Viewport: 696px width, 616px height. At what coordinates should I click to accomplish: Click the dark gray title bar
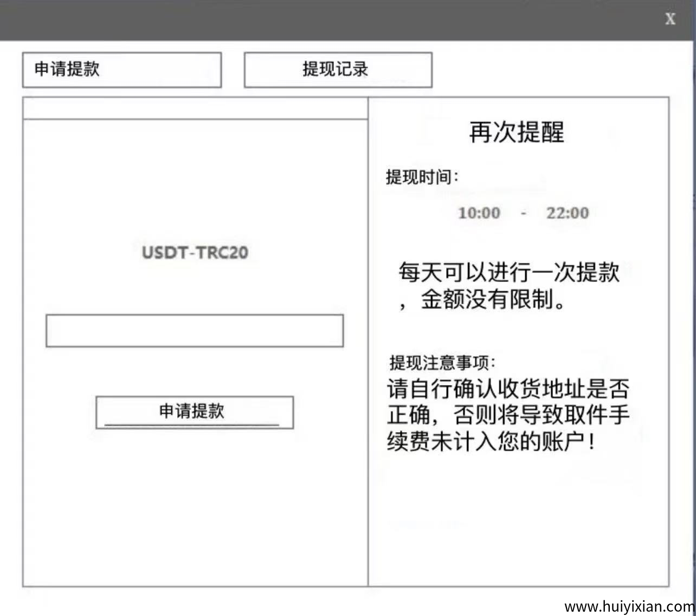[x=325, y=20]
